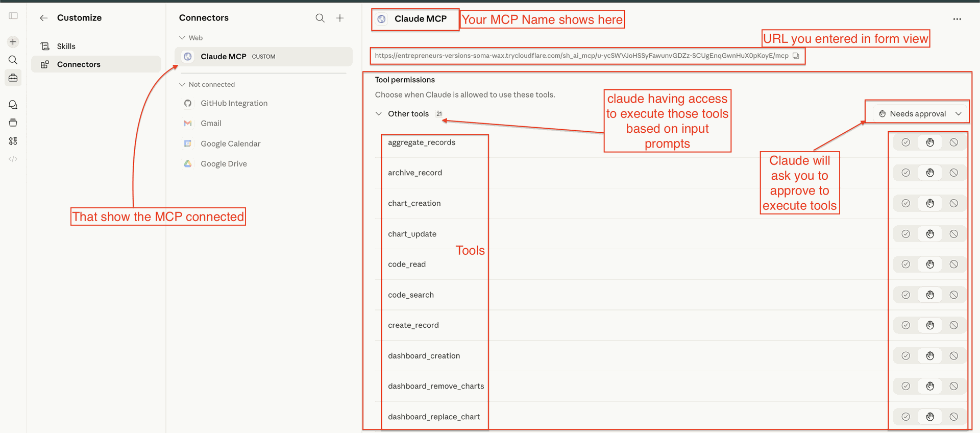The height and width of the screenshot is (433, 980).
Task: Open the projects stack icon in the left rail
Action: [x=13, y=123]
